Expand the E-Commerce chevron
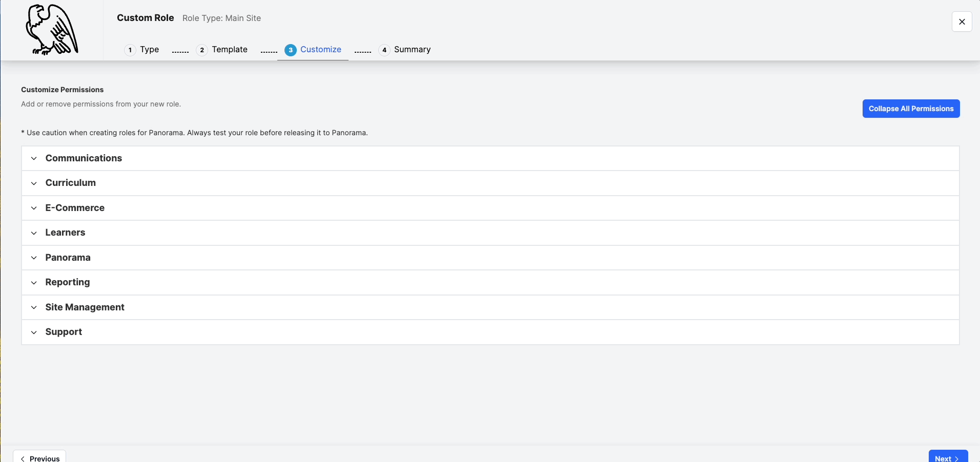This screenshot has height=462, width=980. click(x=34, y=208)
